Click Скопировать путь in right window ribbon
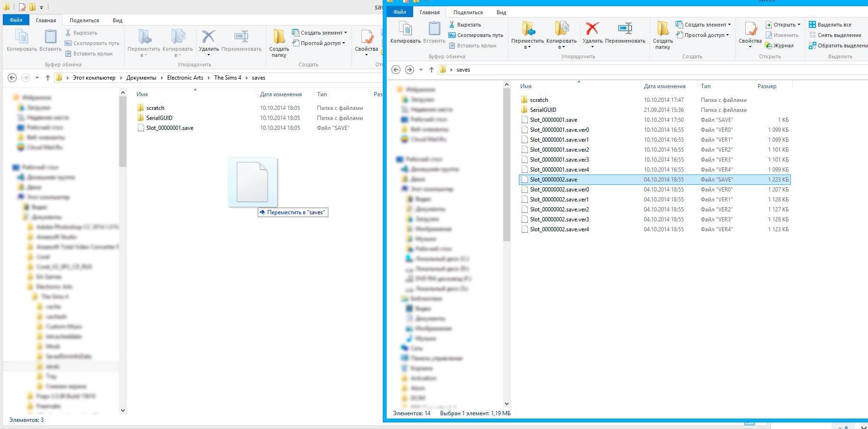The image size is (868, 429). point(476,35)
